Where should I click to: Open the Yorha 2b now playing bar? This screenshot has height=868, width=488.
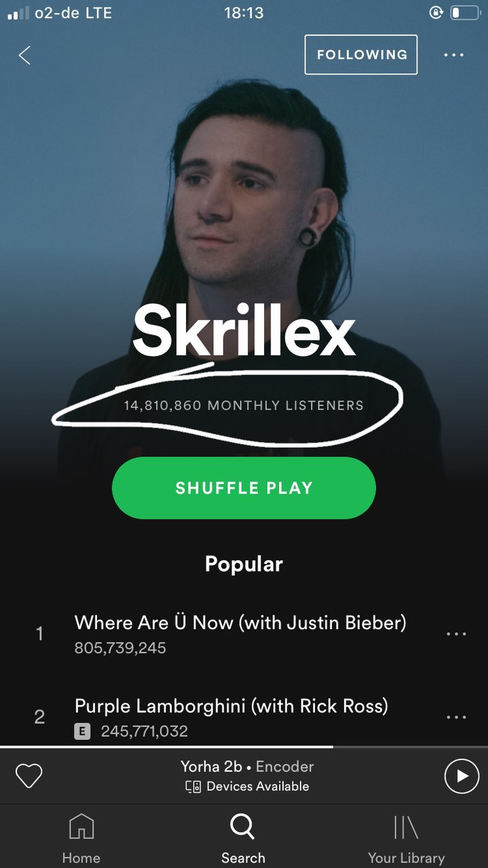click(247, 776)
